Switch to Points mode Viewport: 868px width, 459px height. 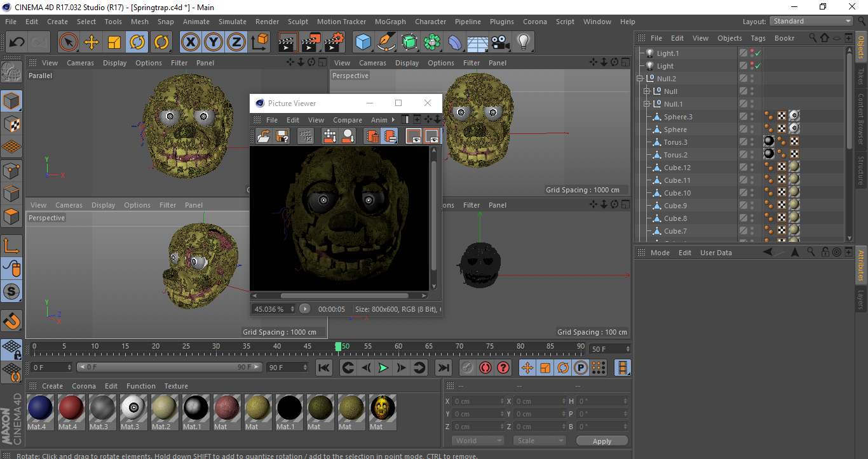[x=11, y=170]
